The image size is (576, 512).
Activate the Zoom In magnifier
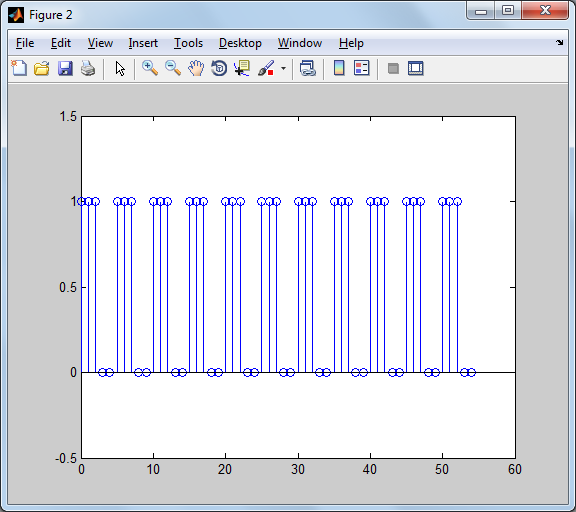point(150,68)
